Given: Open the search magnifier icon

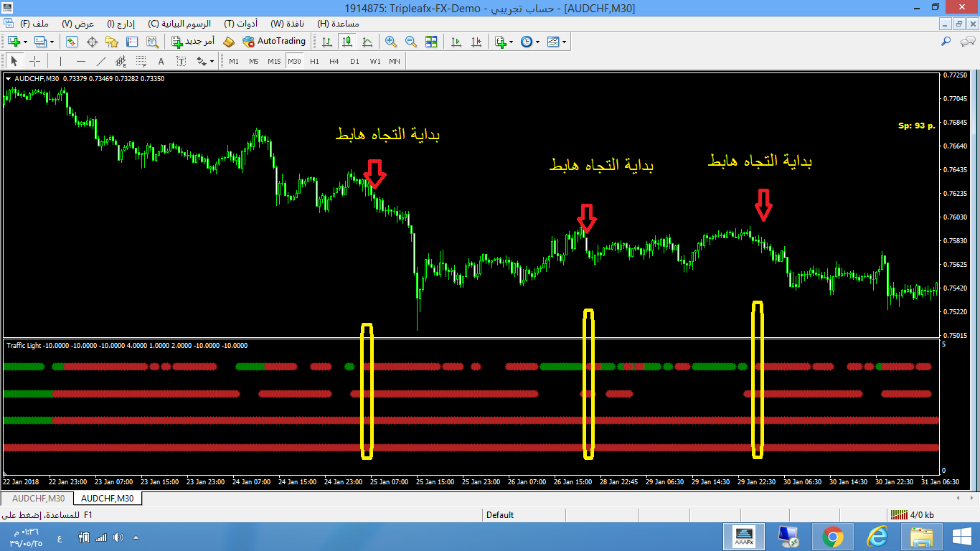Looking at the screenshot, I should 947,42.
